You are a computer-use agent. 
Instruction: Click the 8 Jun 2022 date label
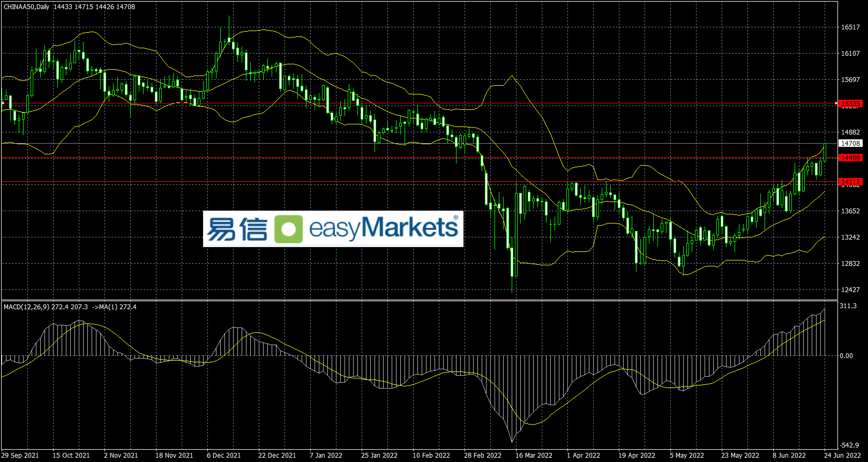(789, 456)
